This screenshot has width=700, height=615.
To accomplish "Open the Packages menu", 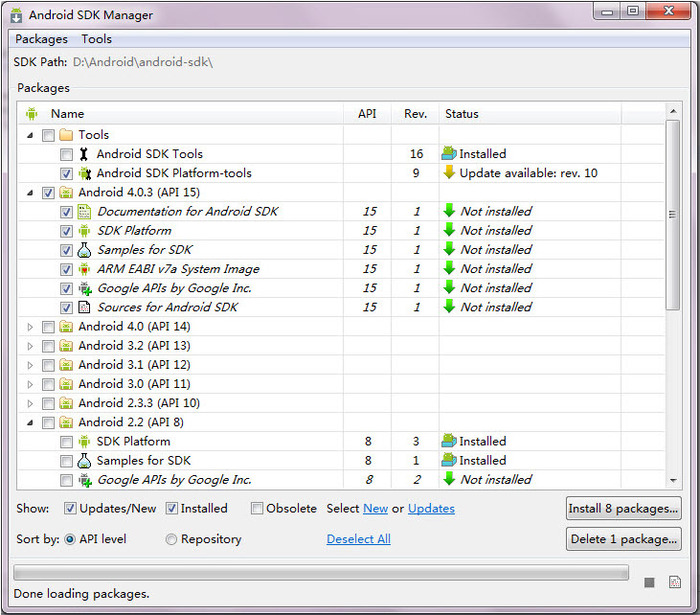I will point(41,39).
